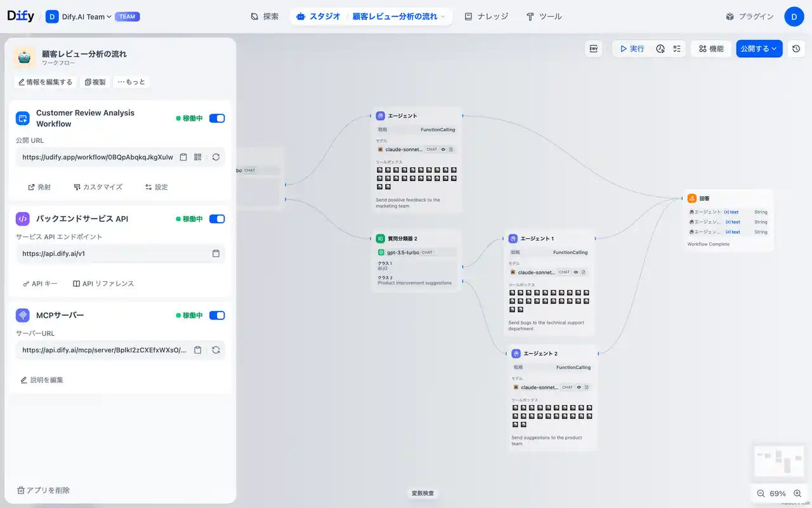Open the API リファレンス link
The height and width of the screenshot is (508, 812).
click(103, 284)
